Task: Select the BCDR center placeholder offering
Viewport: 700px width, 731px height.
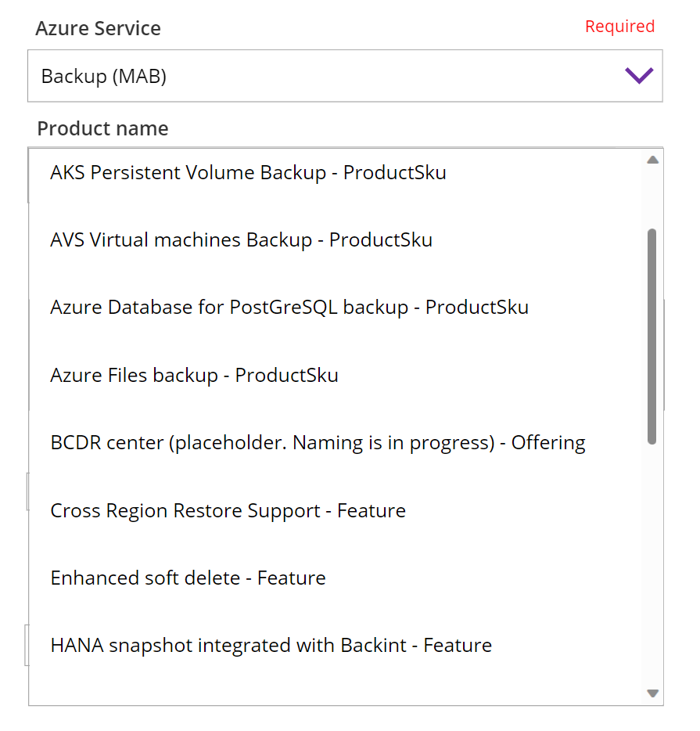Action: click(x=318, y=442)
